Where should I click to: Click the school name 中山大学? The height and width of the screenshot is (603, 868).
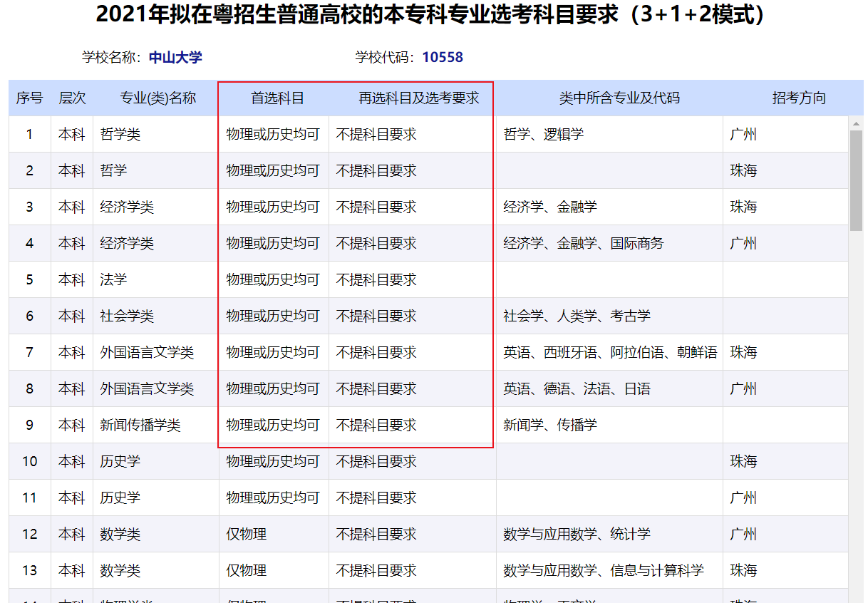(x=175, y=58)
